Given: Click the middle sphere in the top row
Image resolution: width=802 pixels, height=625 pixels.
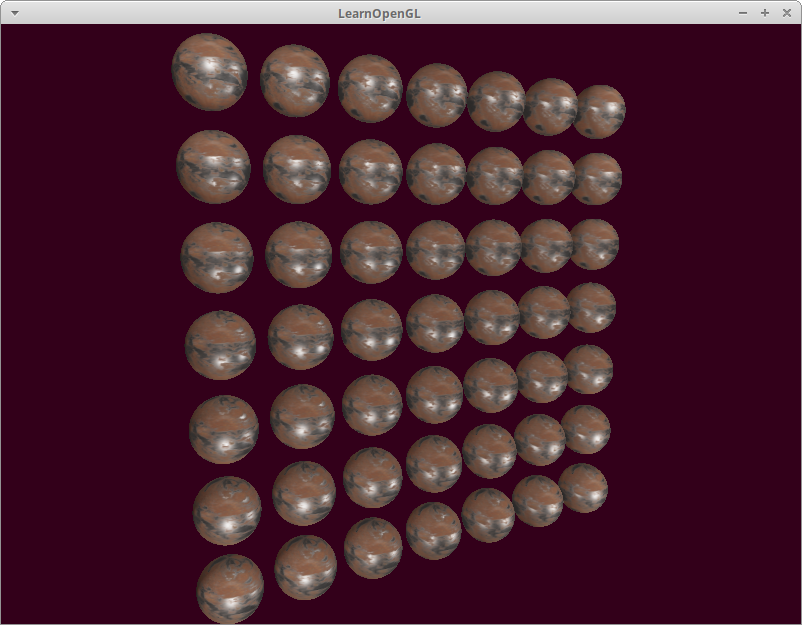Looking at the screenshot, I should [x=436, y=95].
